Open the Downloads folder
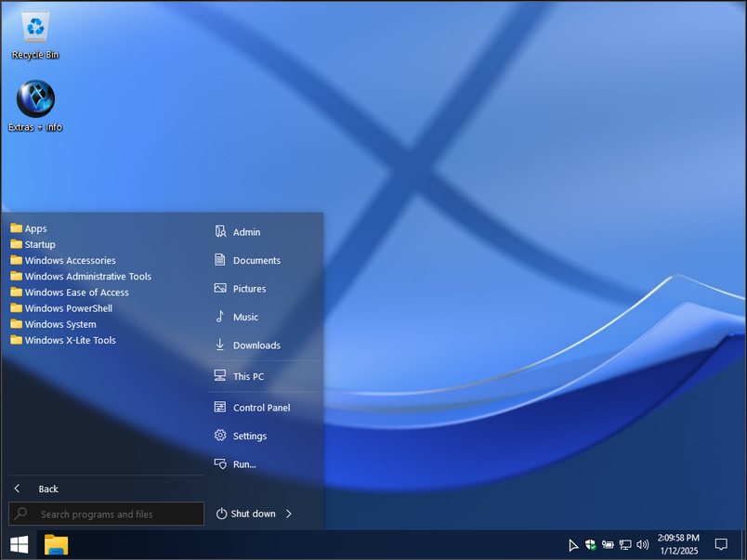The image size is (747, 560). (247, 345)
